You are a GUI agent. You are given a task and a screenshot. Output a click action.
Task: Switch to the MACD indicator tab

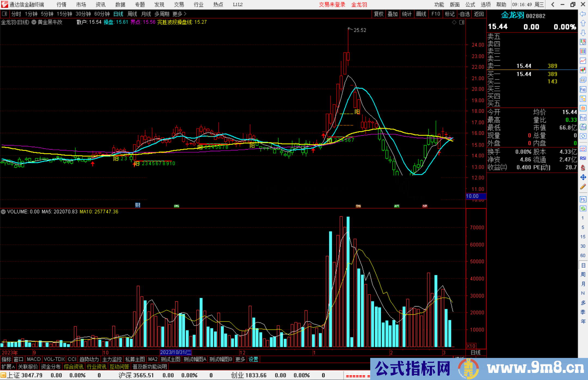point(34,359)
